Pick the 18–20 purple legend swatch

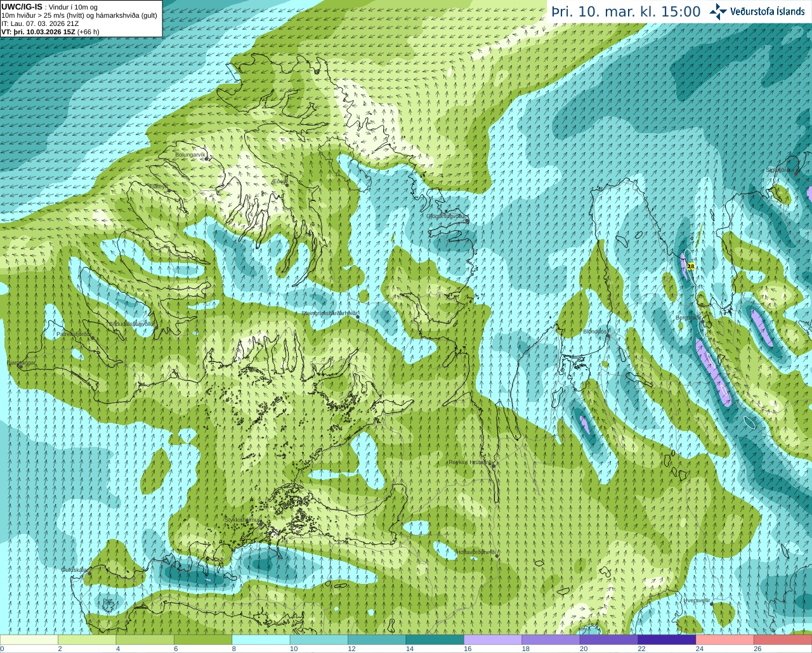pyautogui.click(x=551, y=640)
